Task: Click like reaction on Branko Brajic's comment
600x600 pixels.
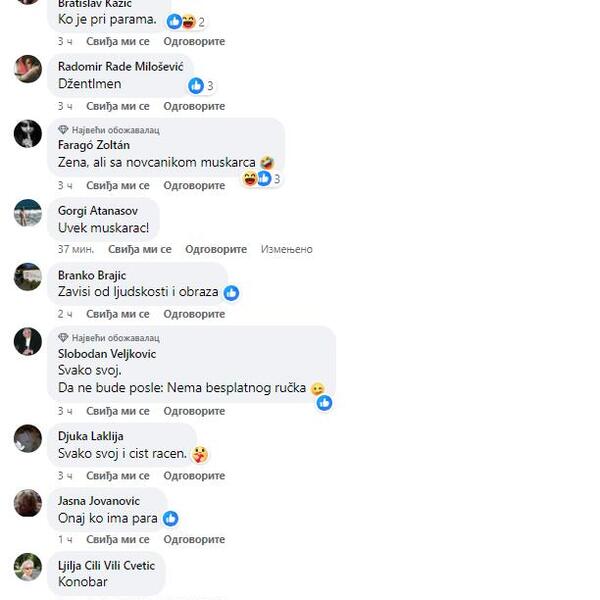Action: (x=231, y=293)
